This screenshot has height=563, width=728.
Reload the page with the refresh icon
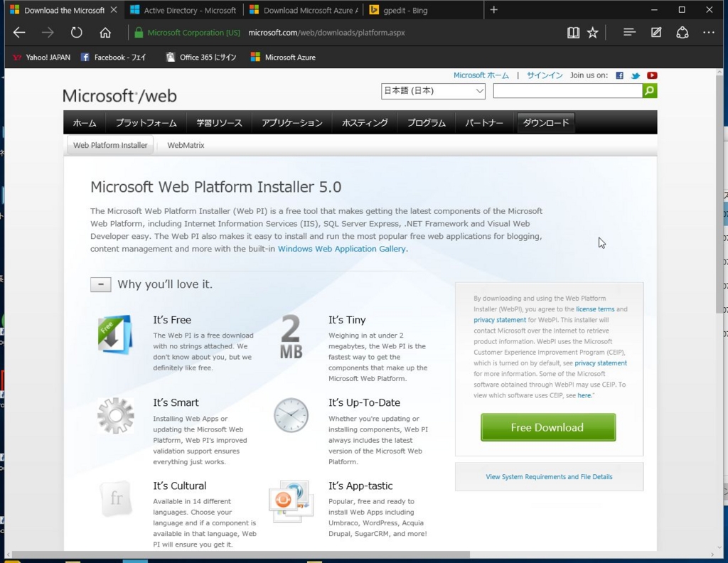[x=76, y=33]
